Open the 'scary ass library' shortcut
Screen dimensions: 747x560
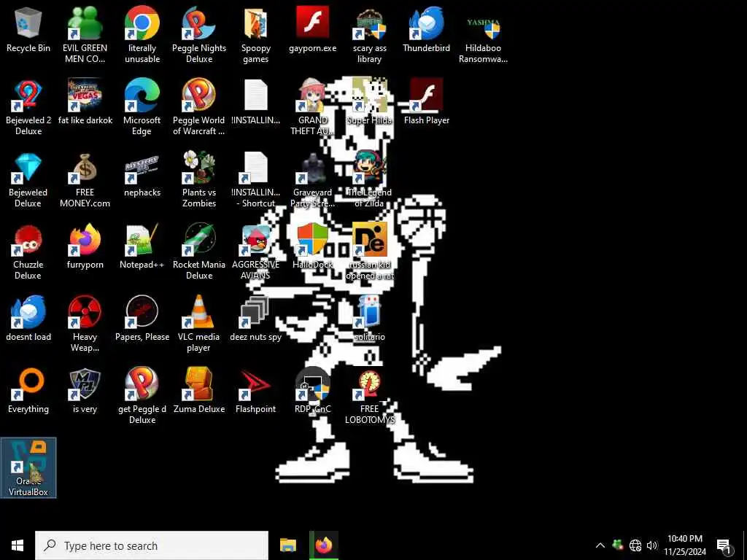pyautogui.click(x=370, y=34)
